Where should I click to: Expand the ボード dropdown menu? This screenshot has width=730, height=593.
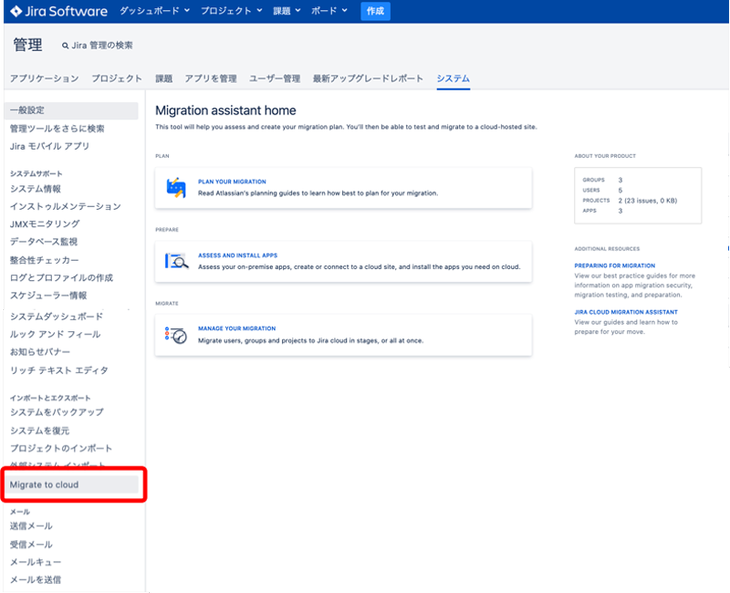[329, 11]
